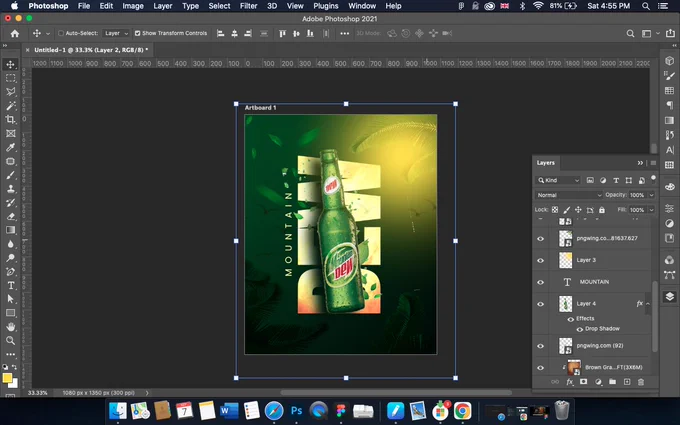Open the Normal blend mode dropdown
Viewport: 680px width, 425px height.
[x=569, y=195]
